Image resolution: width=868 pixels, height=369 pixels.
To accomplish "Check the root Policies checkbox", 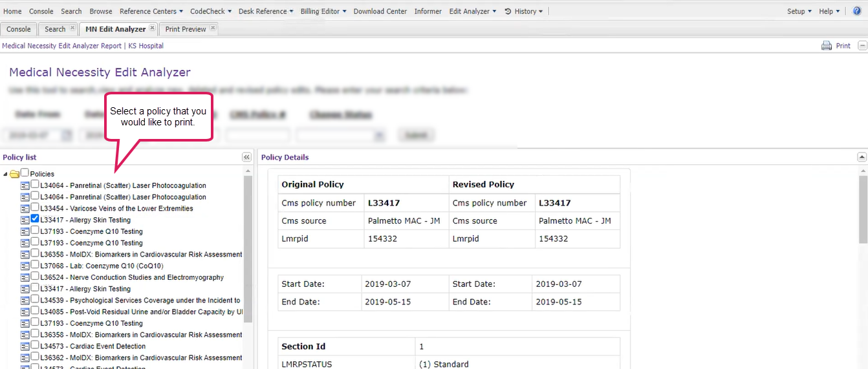I will tap(25, 173).
